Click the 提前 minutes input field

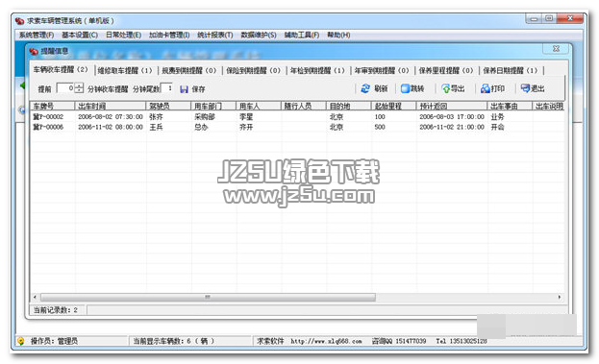click(65, 88)
